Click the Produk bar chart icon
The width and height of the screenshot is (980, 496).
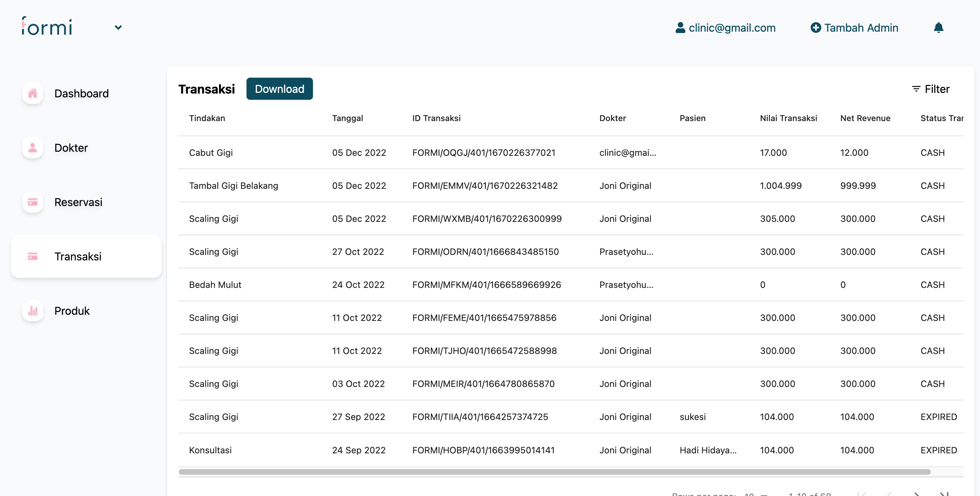click(33, 311)
